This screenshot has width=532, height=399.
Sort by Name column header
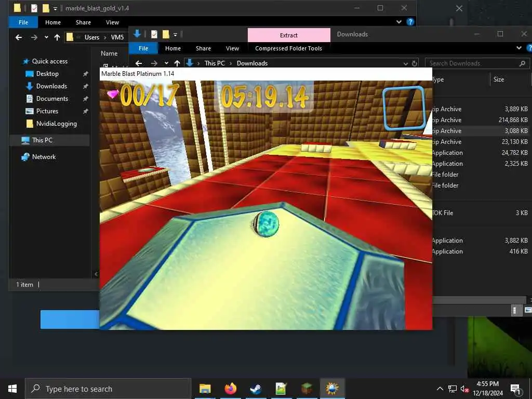click(x=109, y=54)
